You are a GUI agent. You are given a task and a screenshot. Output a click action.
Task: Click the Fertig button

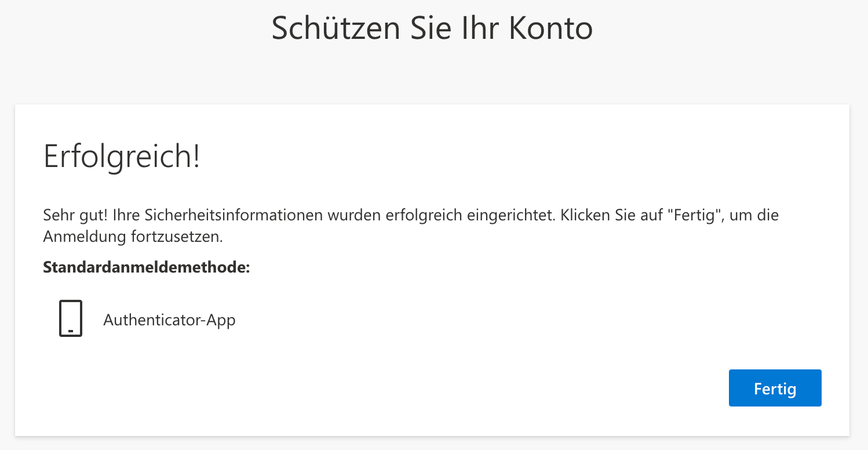coord(775,388)
